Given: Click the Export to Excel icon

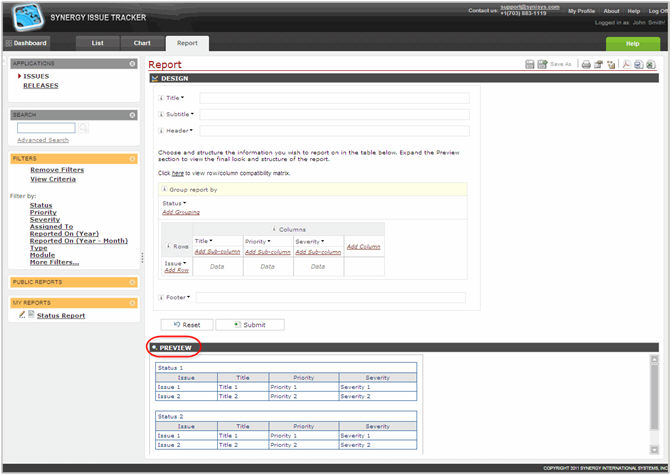Looking at the screenshot, I should tap(651, 65).
